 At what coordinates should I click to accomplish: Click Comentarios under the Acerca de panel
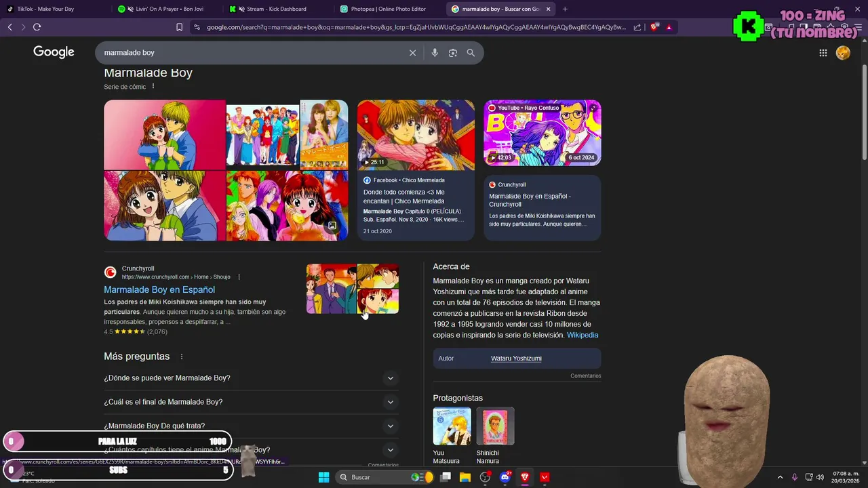pos(585,375)
